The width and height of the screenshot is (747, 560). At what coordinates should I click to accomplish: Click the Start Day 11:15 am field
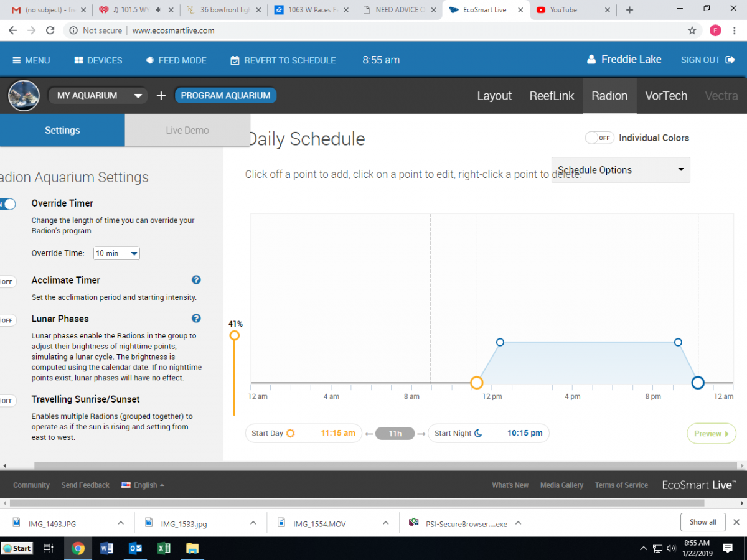click(x=303, y=433)
